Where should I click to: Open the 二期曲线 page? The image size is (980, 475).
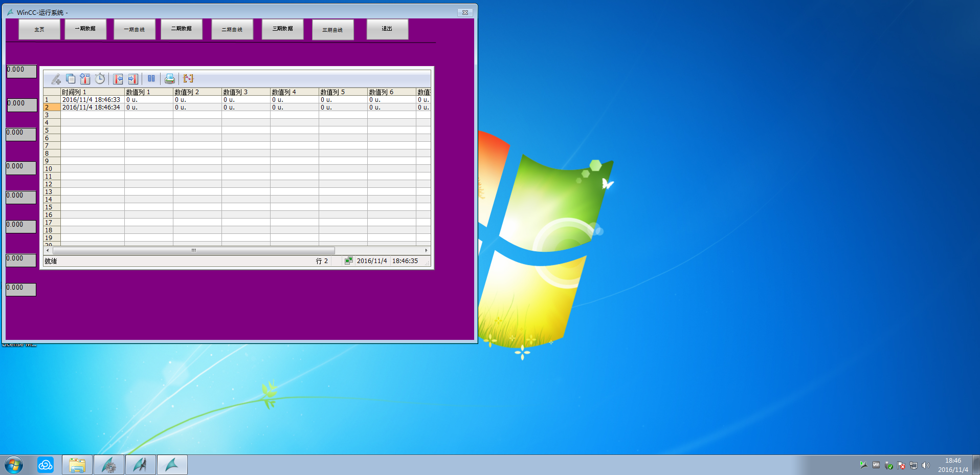(x=232, y=30)
